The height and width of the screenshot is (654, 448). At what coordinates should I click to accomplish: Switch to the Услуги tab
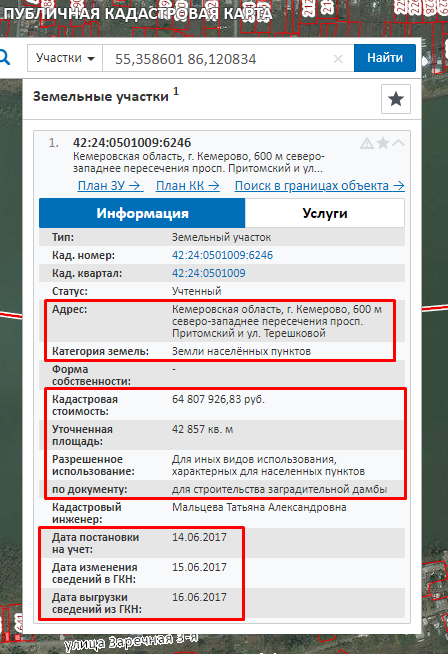pyautogui.click(x=325, y=213)
